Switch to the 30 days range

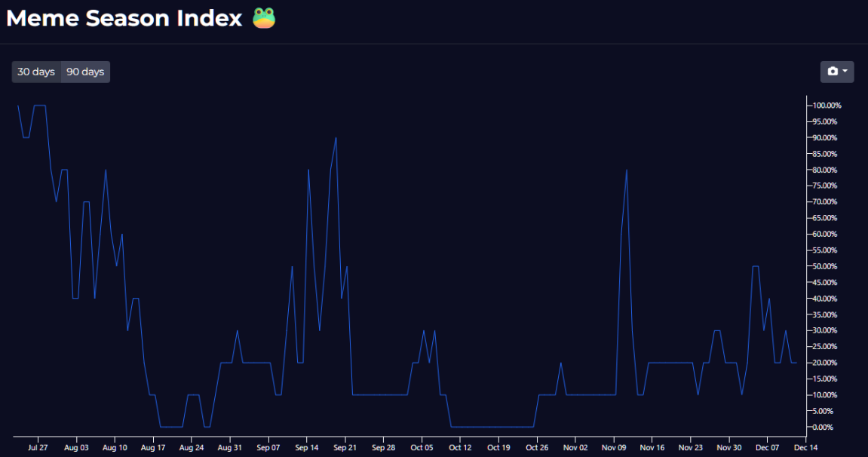click(36, 72)
